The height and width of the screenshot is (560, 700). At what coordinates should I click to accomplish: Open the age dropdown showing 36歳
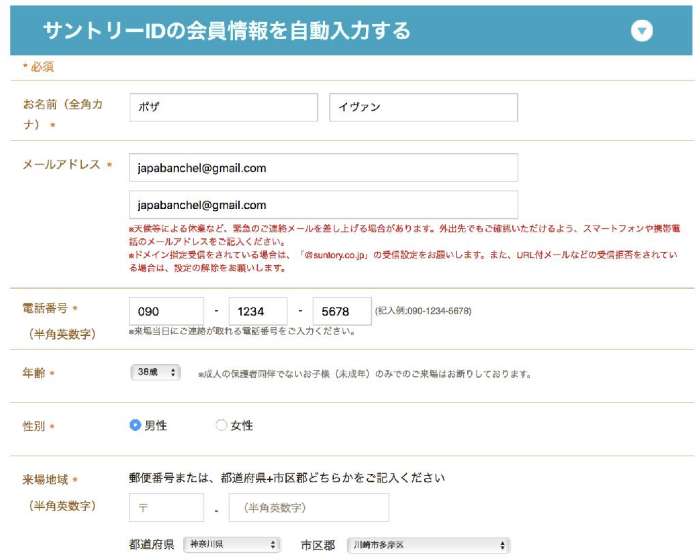[155, 372]
